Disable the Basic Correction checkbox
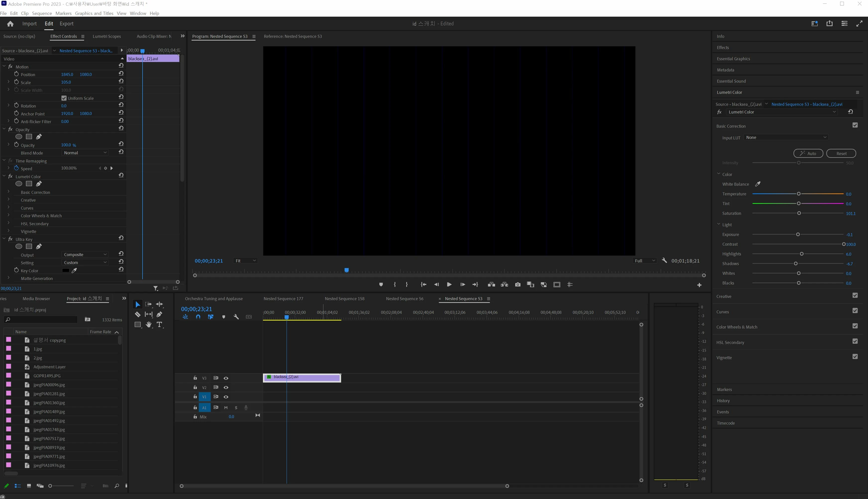 tap(855, 125)
